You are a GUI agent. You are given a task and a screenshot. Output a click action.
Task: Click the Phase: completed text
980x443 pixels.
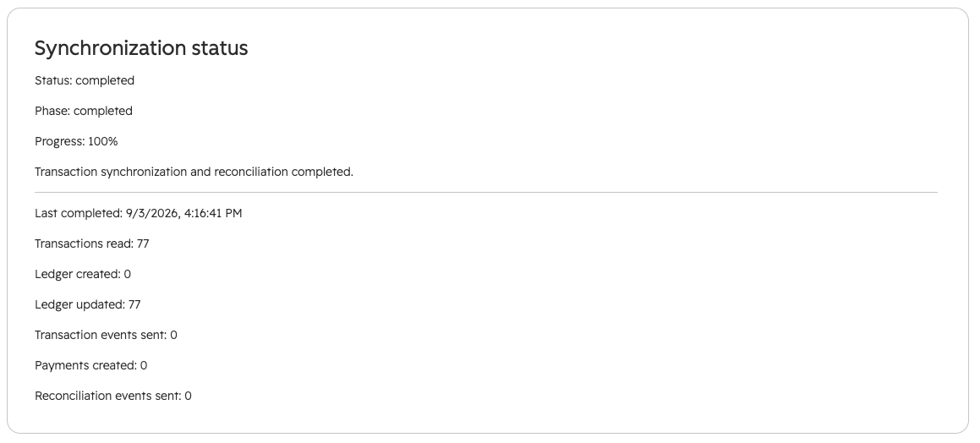coord(84,112)
